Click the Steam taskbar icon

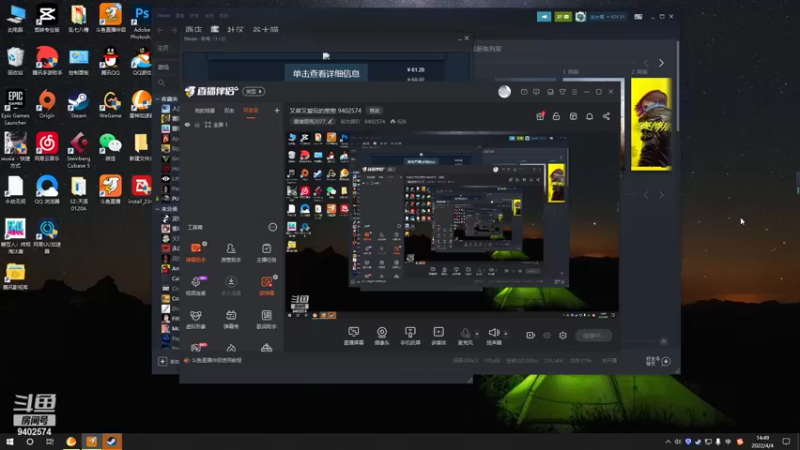coord(112,441)
